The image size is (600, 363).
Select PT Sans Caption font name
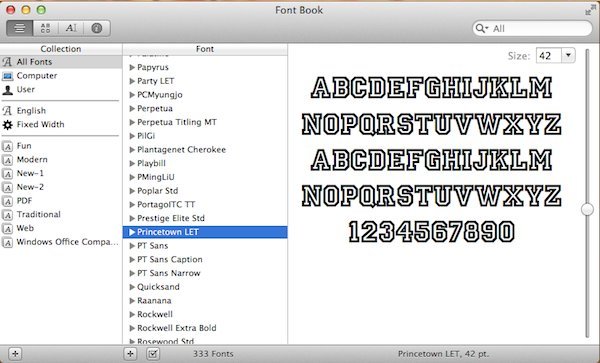[x=170, y=259]
